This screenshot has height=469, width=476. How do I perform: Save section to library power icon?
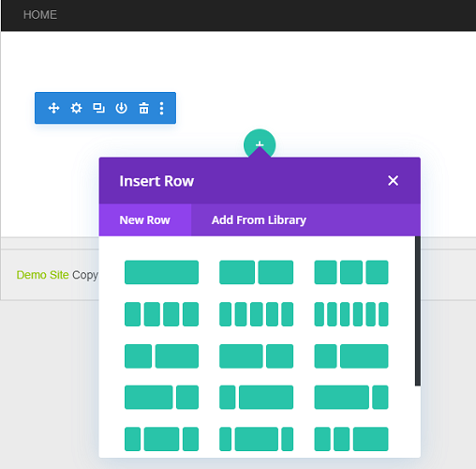121,108
